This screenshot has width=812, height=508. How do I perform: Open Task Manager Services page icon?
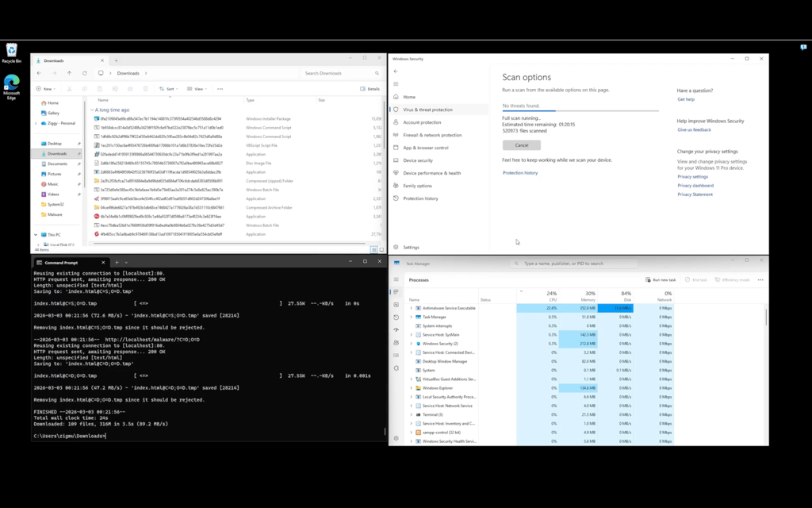[x=396, y=368]
